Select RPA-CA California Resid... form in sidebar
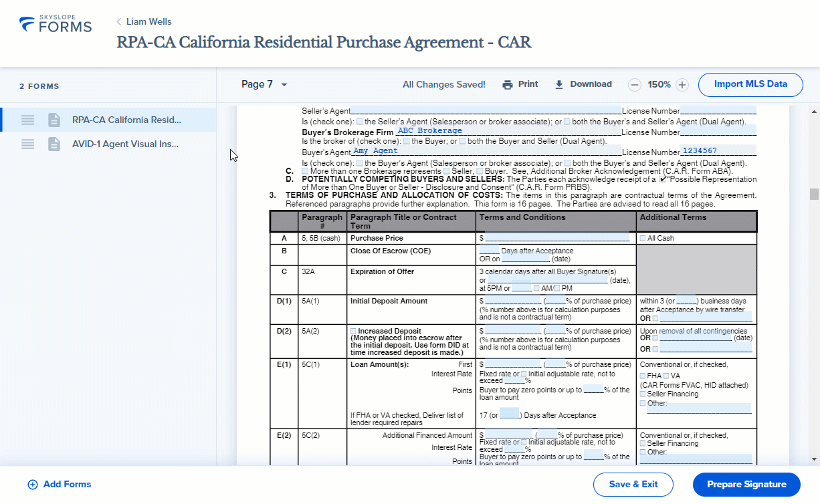 [108, 120]
